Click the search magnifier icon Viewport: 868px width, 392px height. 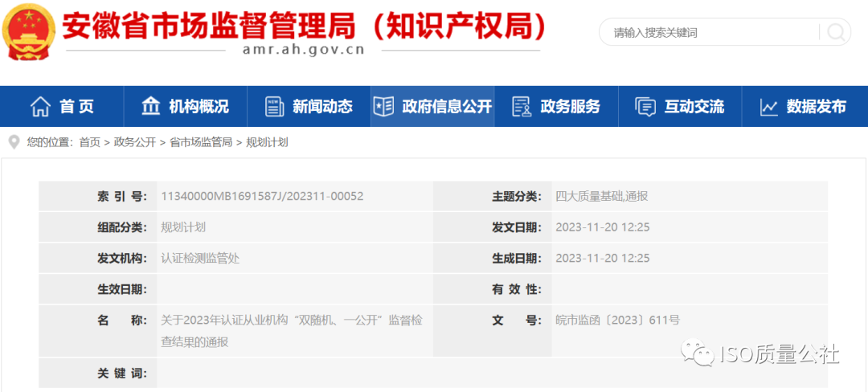(x=835, y=33)
